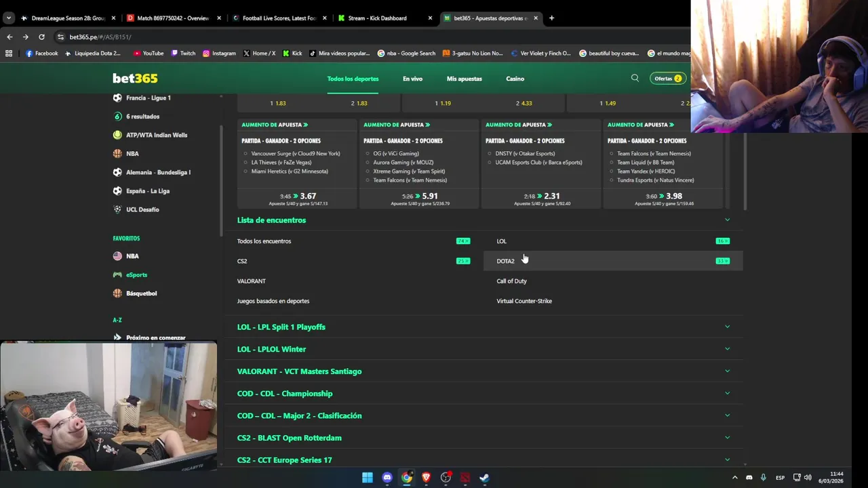This screenshot has height=488, width=868.
Task: Open the Chrome apps grid in bookmarks bar
Action: coord(9,53)
